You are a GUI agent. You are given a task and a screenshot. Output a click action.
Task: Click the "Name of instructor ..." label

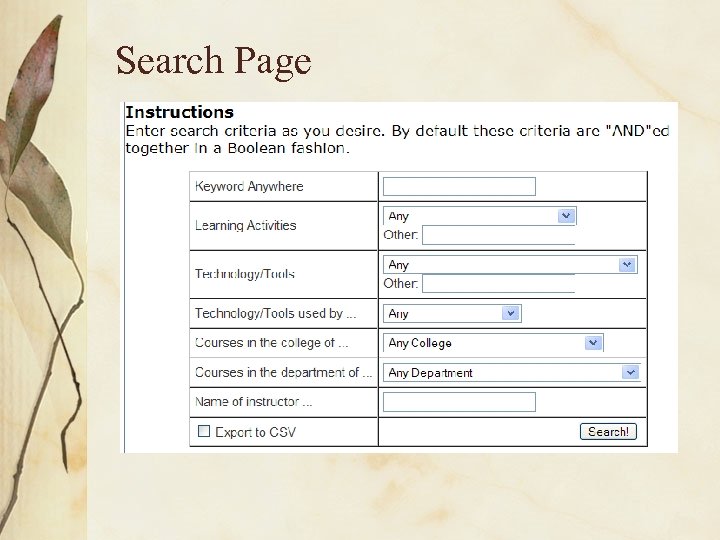[253, 402]
